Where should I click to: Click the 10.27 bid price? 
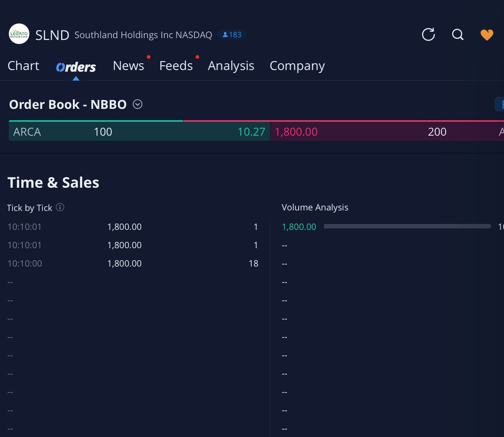point(251,132)
